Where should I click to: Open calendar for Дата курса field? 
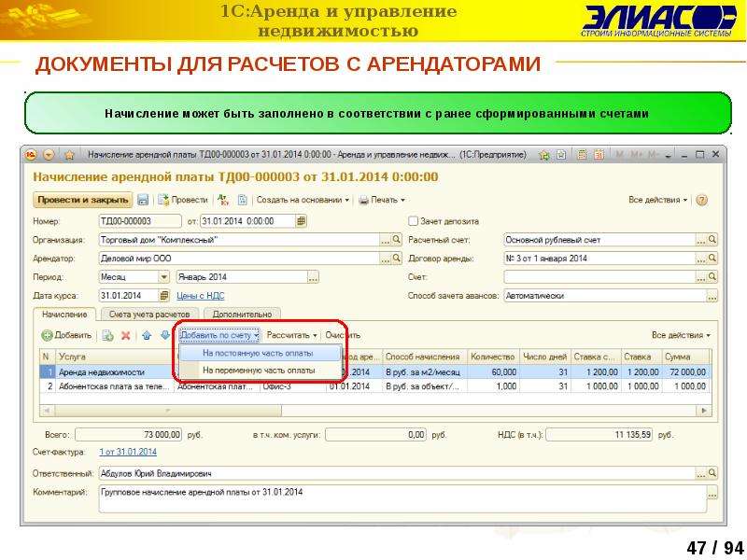tap(164, 296)
